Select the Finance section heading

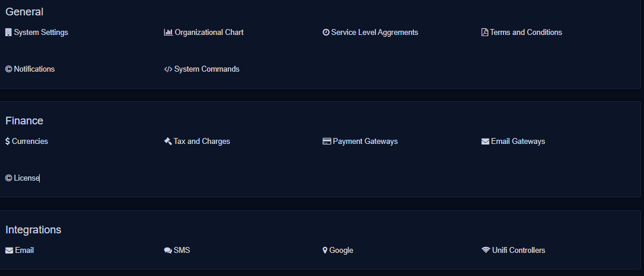click(24, 121)
